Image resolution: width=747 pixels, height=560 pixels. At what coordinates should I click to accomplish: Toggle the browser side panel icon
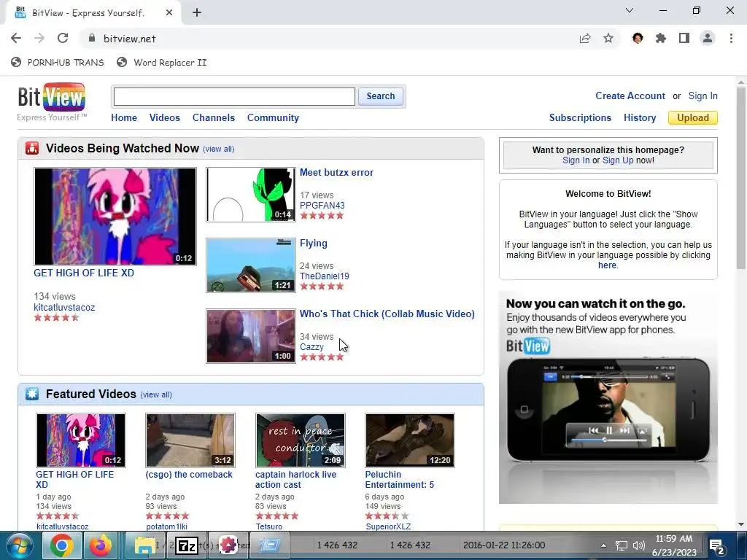click(x=684, y=38)
